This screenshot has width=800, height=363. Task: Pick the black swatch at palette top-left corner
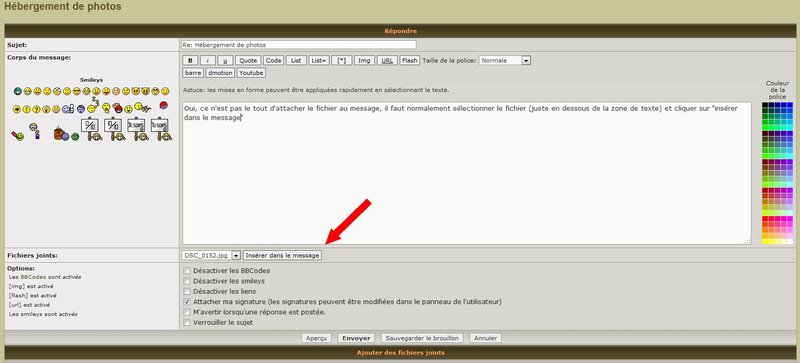[x=765, y=105]
